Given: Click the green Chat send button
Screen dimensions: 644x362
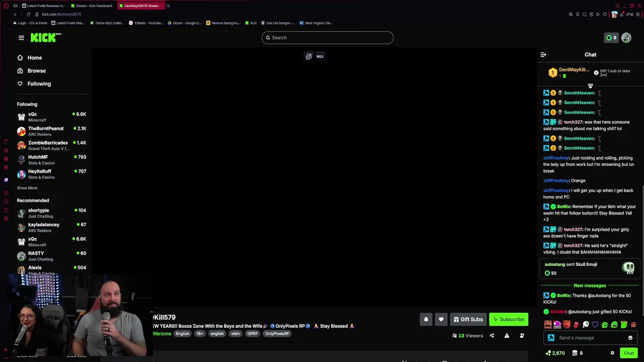Looking at the screenshot, I should click(x=629, y=353).
